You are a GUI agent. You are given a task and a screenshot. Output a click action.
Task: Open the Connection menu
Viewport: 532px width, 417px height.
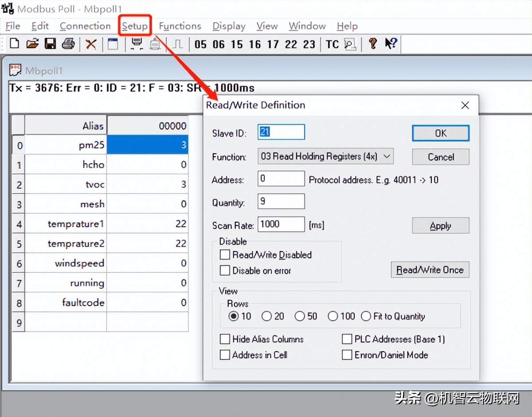click(x=85, y=26)
